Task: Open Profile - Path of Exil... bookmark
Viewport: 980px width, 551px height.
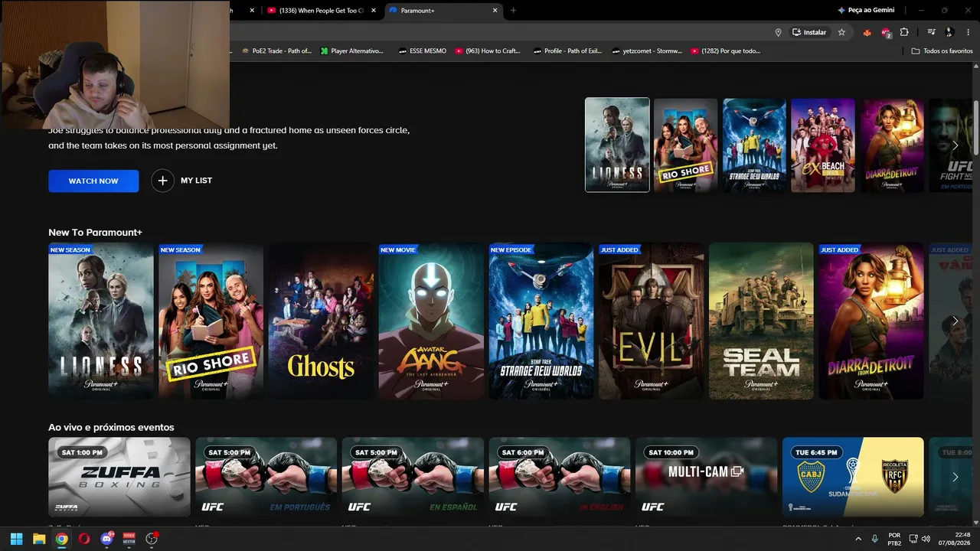Action: (567, 51)
